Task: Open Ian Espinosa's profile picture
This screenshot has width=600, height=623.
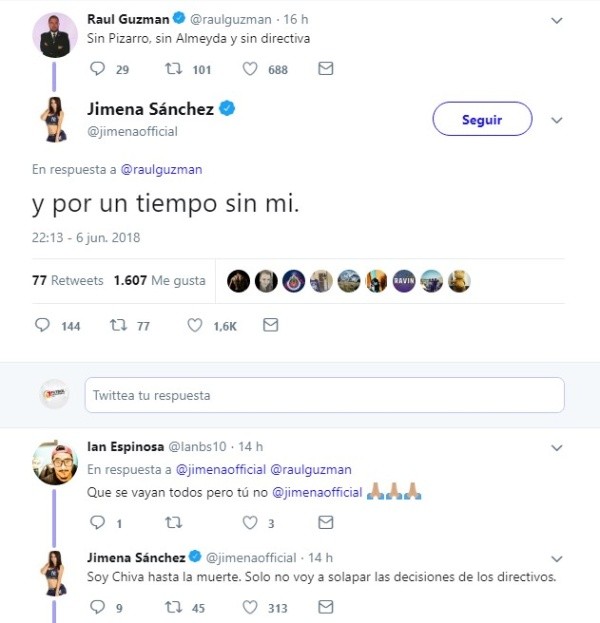Action: tap(54, 463)
